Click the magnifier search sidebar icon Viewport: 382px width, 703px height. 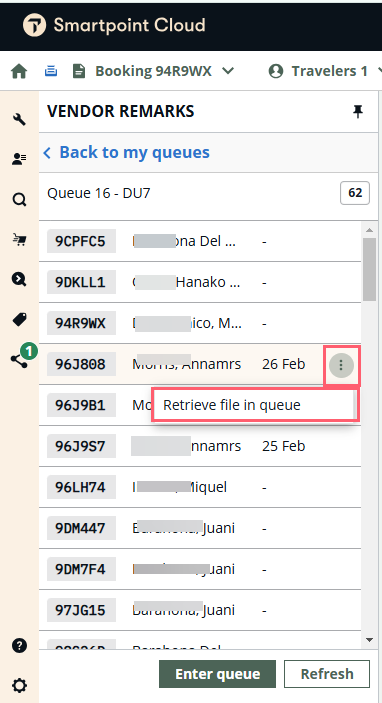(19, 200)
